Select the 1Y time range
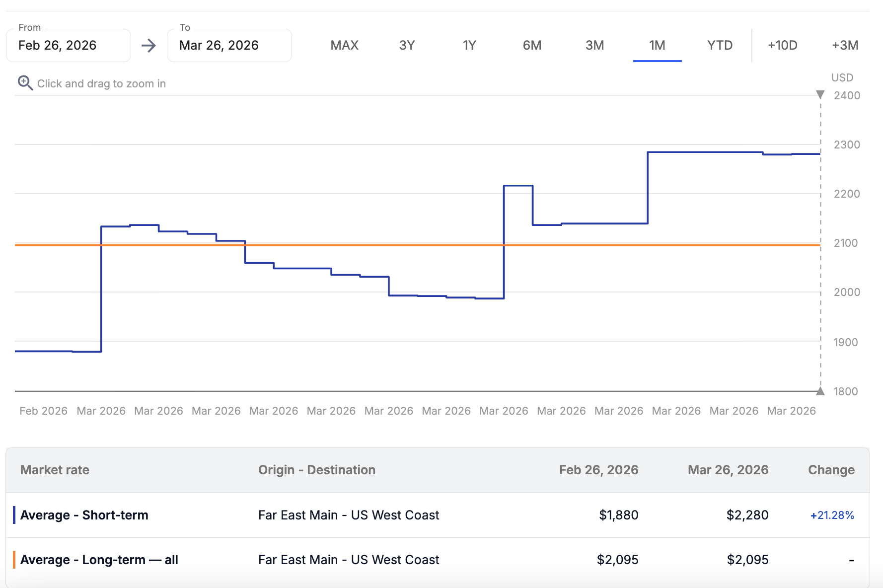The width and height of the screenshot is (883, 588). pos(469,45)
